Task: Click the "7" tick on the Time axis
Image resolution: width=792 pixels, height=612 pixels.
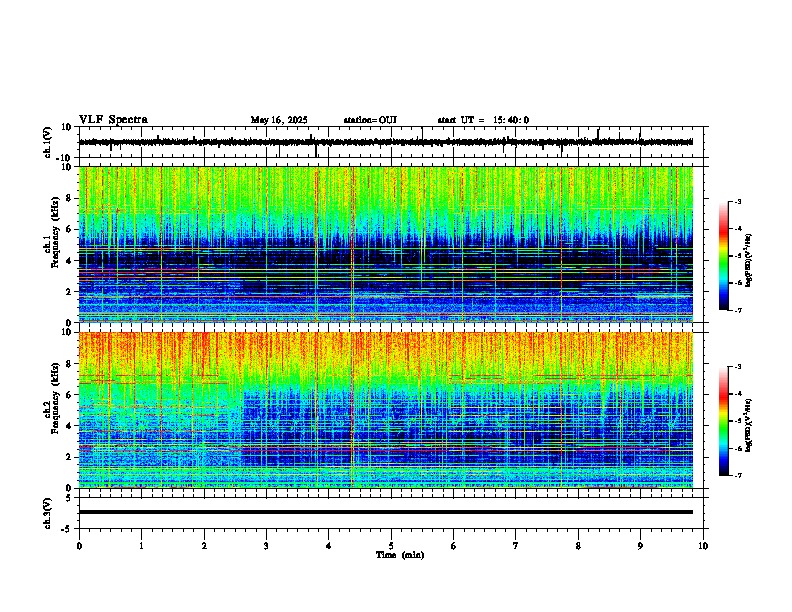Action: [x=516, y=546]
